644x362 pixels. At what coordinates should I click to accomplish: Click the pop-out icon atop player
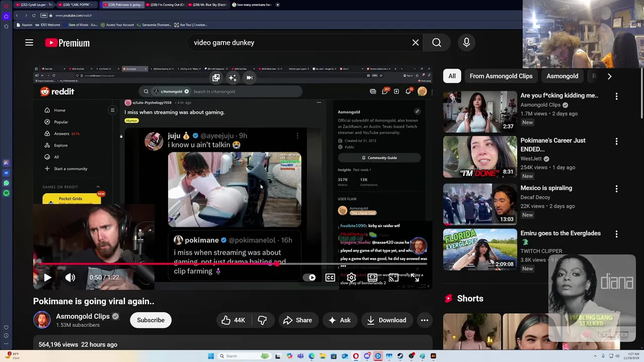216,77
